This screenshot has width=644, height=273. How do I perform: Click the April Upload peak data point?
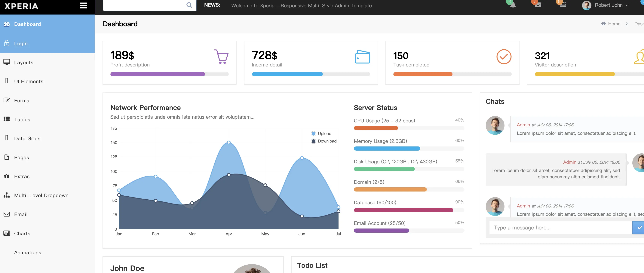point(228,142)
